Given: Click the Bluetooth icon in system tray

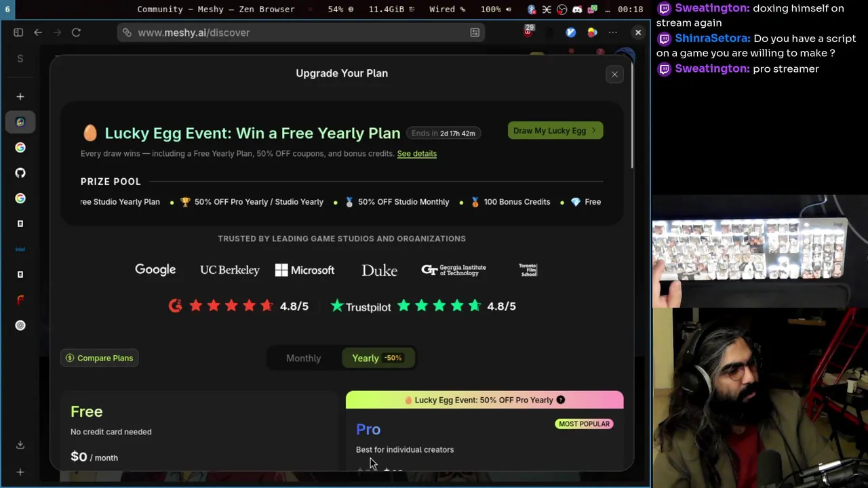Looking at the screenshot, I should click(x=532, y=9).
